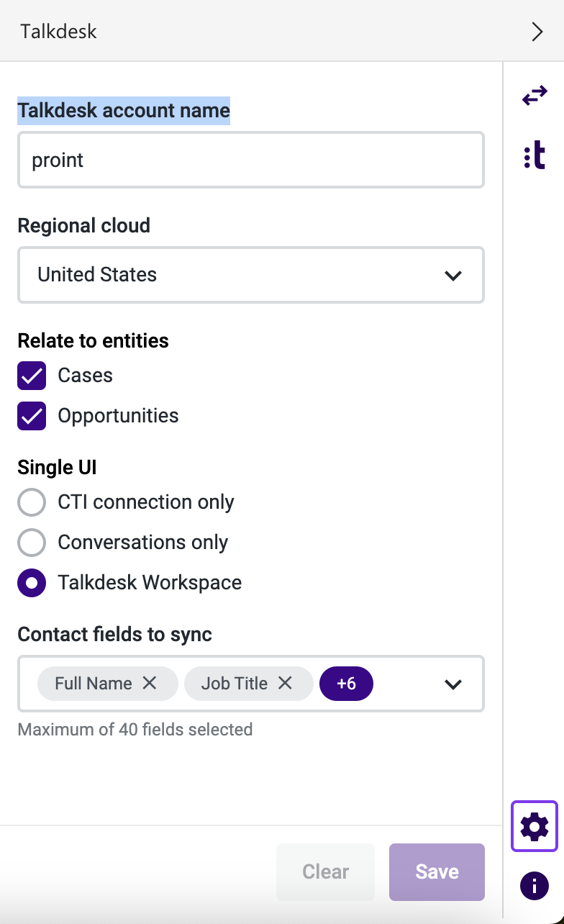Viewport: 564px width, 924px height.
Task: Uncheck the Cases checkbox
Action: (x=32, y=376)
